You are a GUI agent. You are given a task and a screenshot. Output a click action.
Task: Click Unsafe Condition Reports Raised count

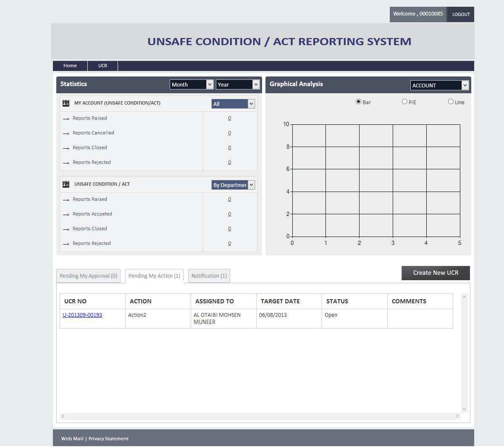tap(229, 200)
